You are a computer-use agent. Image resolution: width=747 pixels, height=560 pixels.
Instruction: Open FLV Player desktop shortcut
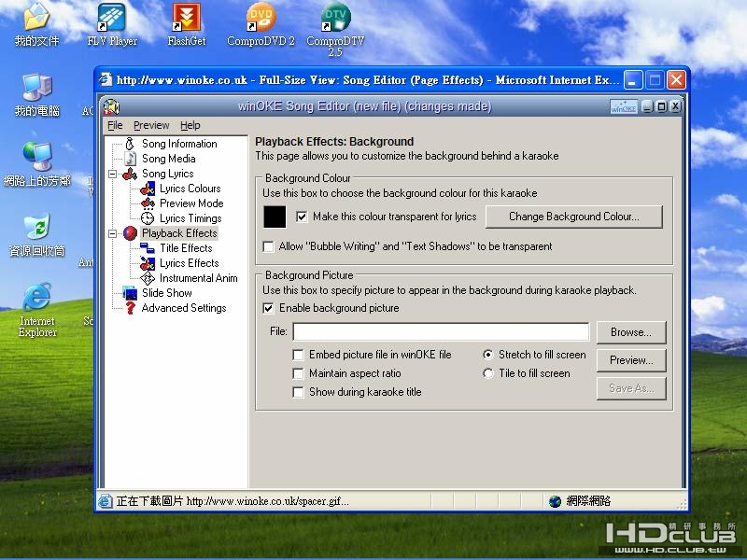112,25
